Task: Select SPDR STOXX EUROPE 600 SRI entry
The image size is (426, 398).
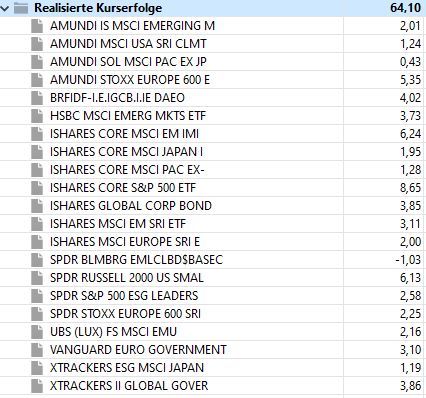Action: click(125, 314)
